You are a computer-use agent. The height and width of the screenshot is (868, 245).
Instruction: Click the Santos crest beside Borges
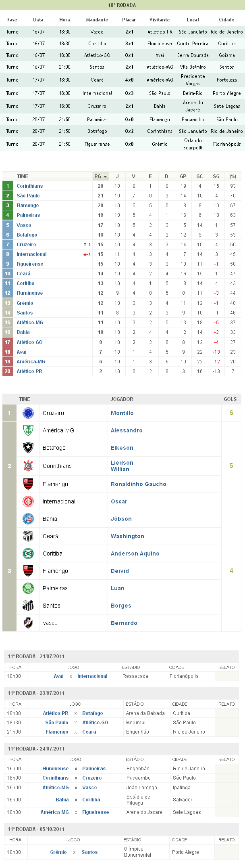pyautogui.click(x=28, y=606)
